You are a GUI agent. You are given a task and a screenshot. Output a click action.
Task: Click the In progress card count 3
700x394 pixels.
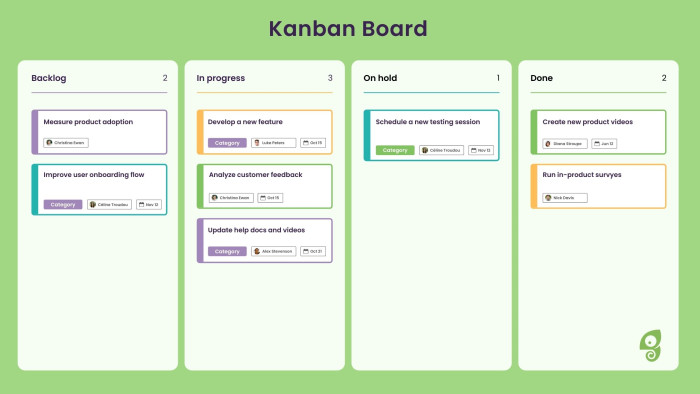(x=330, y=78)
